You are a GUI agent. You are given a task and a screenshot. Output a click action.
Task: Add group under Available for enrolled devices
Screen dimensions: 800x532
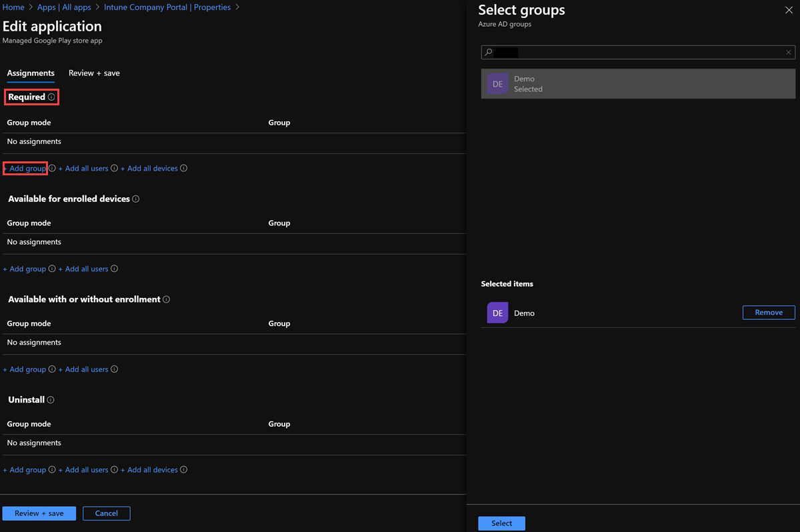[x=25, y=269]
